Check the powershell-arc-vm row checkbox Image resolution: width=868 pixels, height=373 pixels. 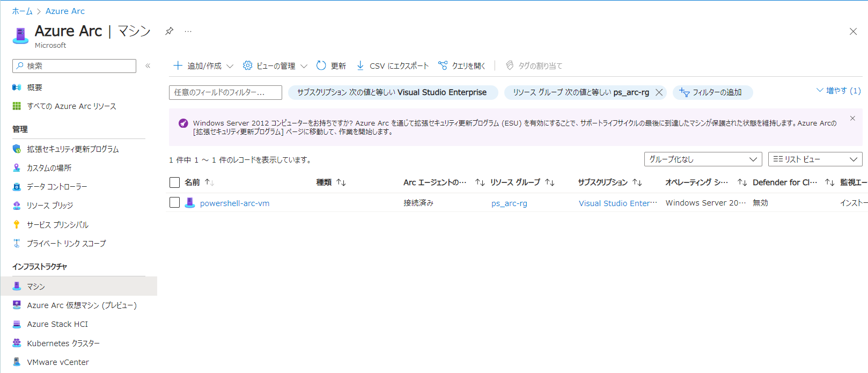174,202
